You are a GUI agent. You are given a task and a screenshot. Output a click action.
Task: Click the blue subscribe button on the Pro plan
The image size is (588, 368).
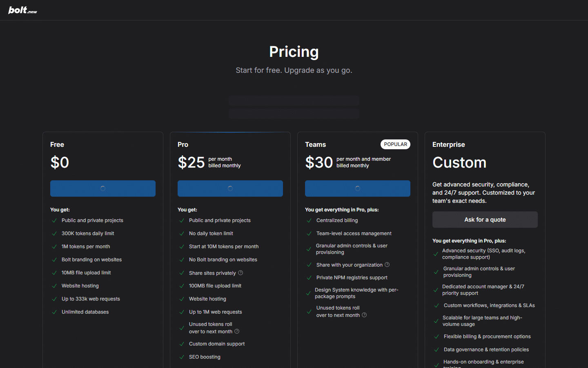230,188
